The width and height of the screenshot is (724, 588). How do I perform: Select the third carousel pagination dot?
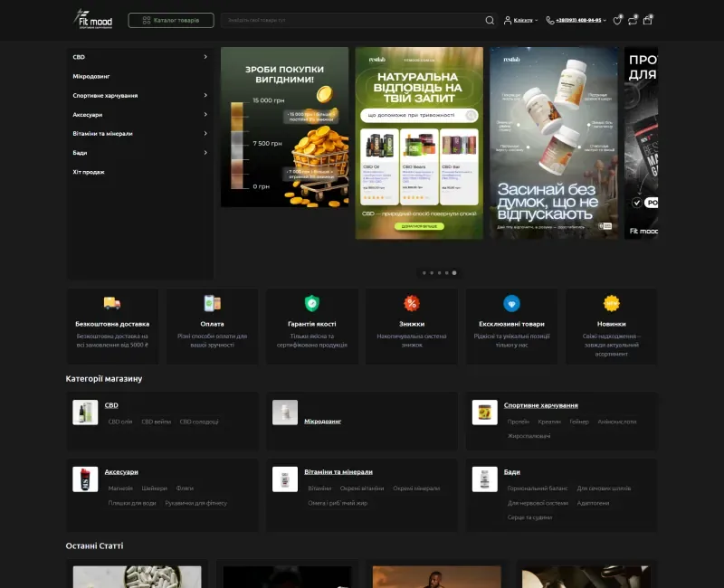tap(439, 273)
